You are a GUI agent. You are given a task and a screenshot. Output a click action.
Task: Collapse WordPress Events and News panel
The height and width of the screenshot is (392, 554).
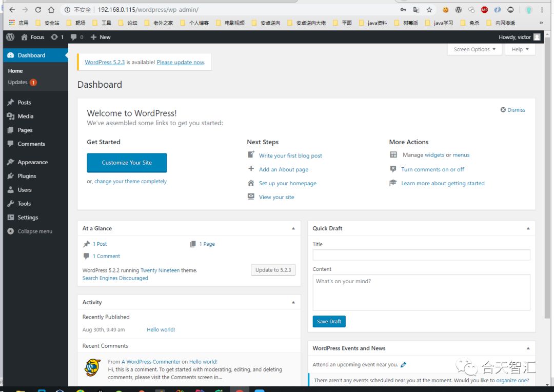coord(528,348)
